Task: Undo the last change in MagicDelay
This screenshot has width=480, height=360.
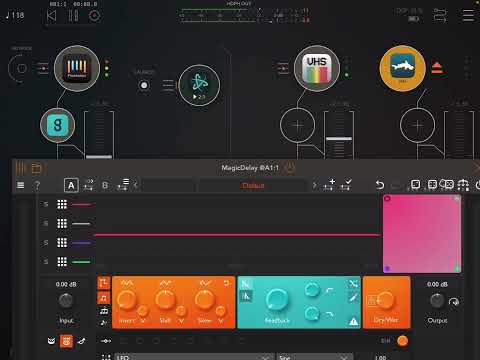Action: pos(380,185)
